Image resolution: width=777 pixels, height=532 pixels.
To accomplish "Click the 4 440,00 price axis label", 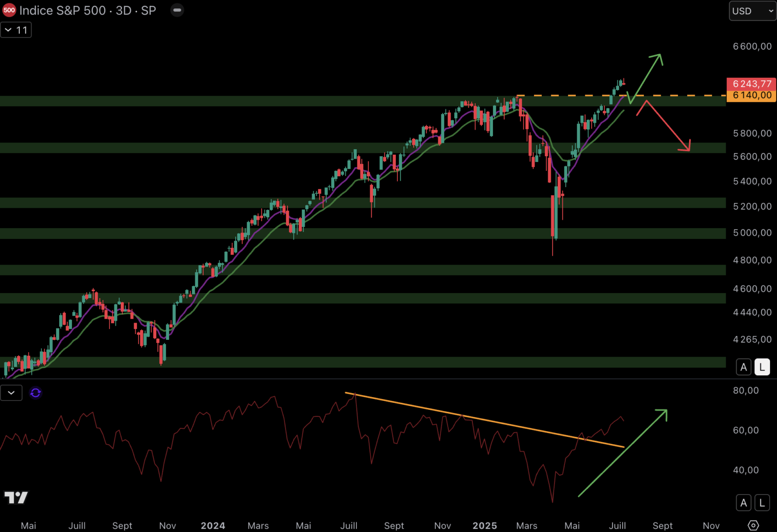I will tap(752, 312).
